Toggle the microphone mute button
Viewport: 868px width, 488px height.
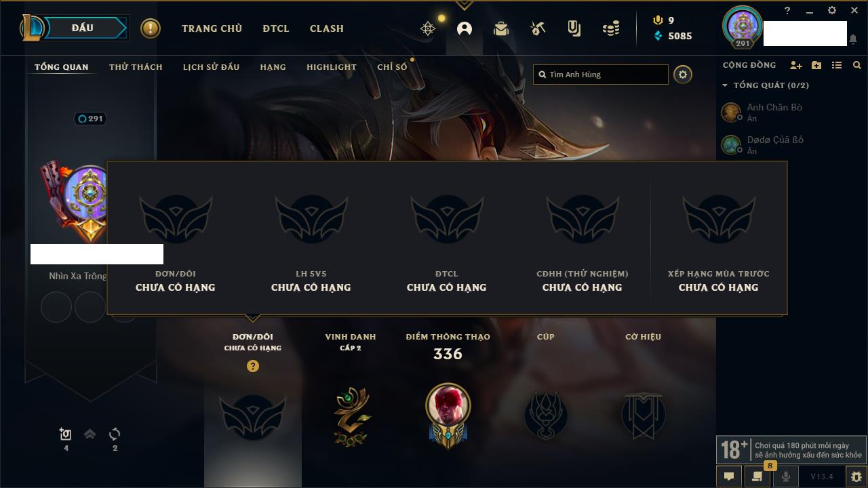[x=786, y=476]
